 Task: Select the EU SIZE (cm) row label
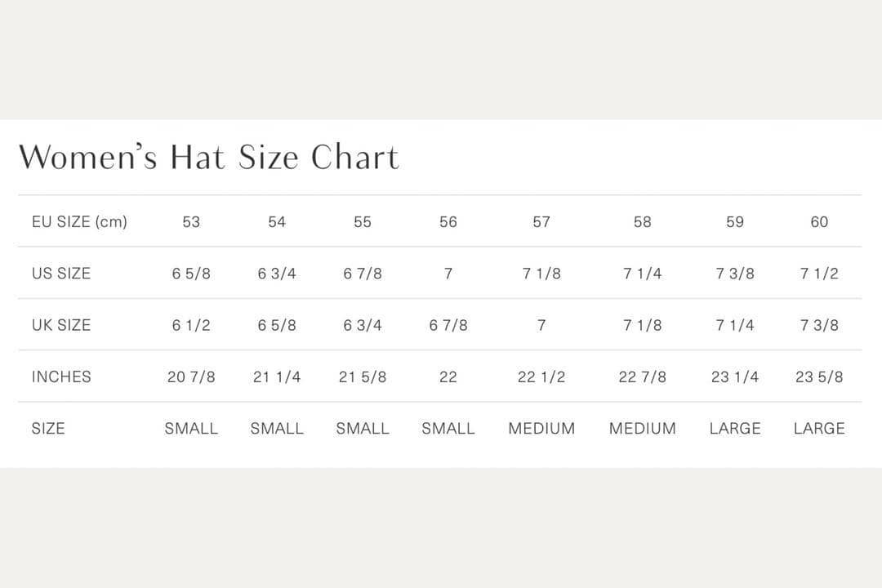(x=79, y=221)
